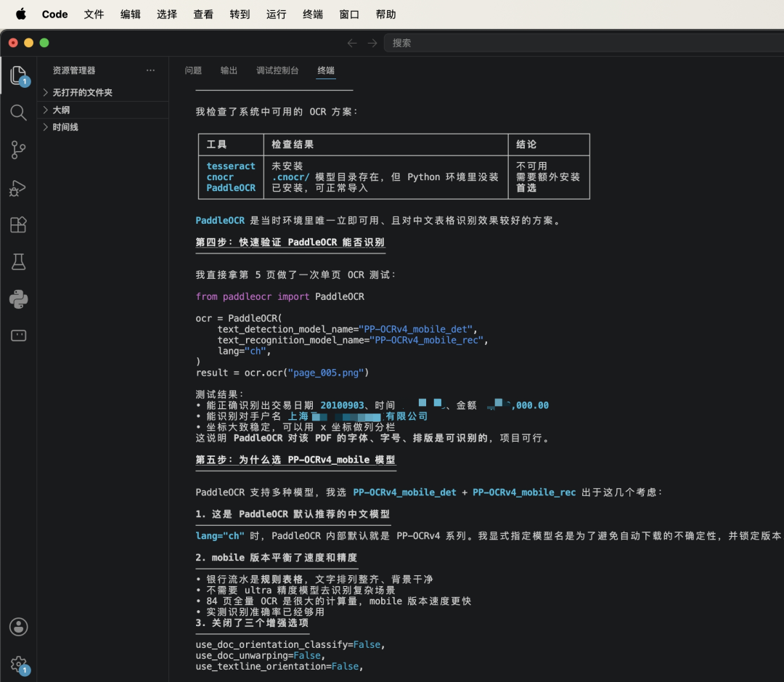Click the 资源管理器 panel title
784x682 pixels.
click(x=74, y=70)
